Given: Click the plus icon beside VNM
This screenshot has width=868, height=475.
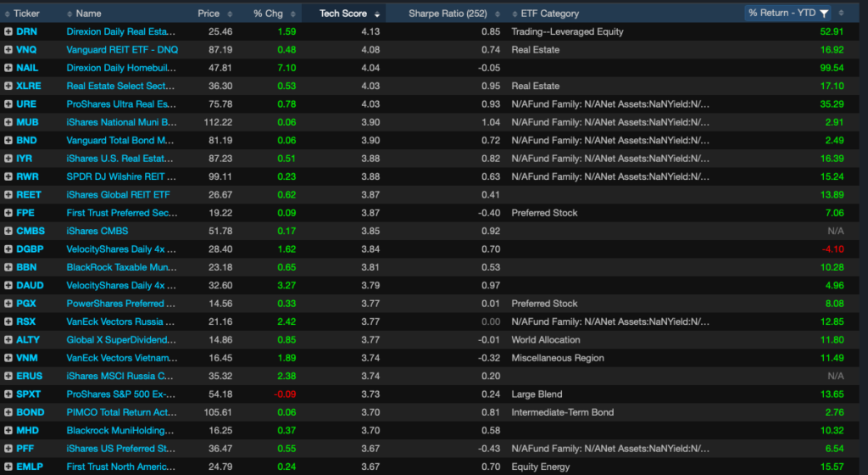Looking at the screenshot, I should coord(8,358).
